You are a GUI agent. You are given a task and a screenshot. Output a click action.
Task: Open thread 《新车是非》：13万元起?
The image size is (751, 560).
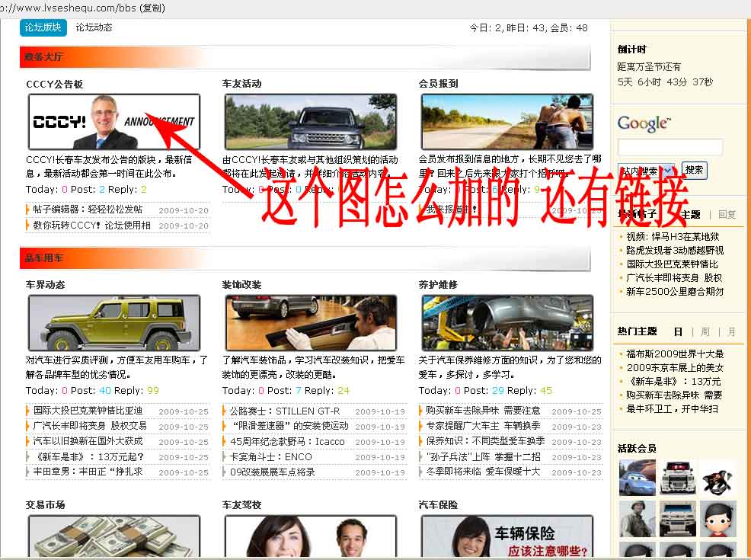pyautogui.click(x=89, y=456)
